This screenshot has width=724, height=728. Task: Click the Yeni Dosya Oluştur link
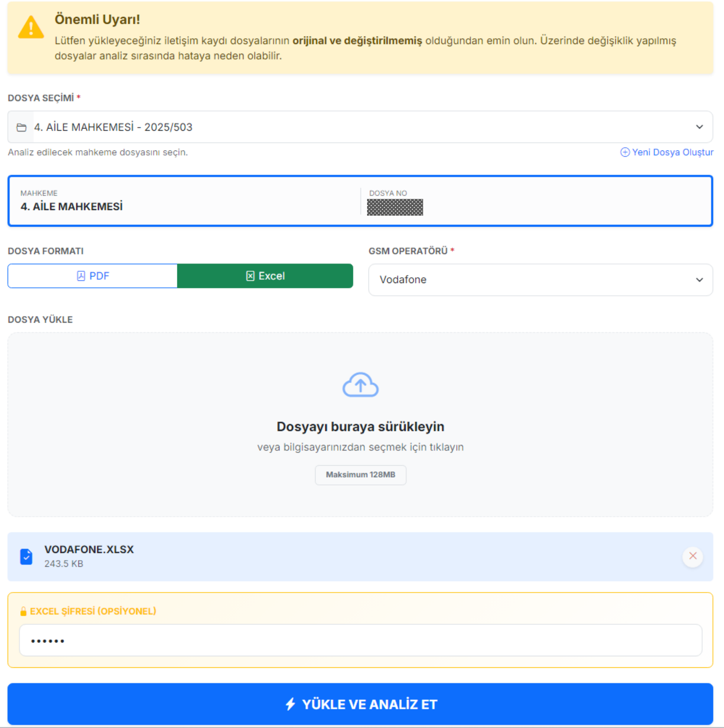pyautogui.click(x=672, y=152)
